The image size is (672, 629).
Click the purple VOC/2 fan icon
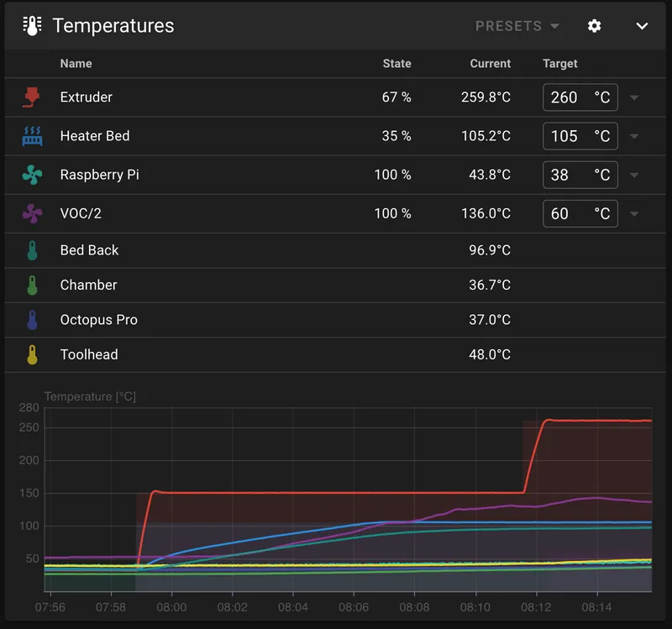[x=32, y=213]
